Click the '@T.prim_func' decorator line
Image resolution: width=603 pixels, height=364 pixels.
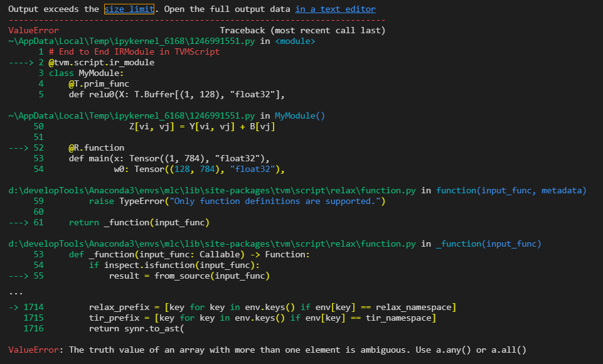point(99,84)
